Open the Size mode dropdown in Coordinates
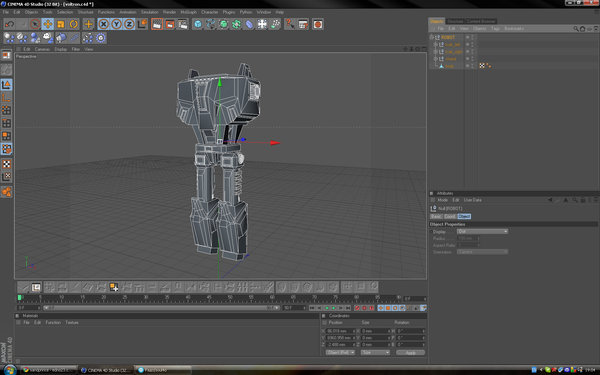The width and height of the screenshot is (600, 375). (x=375, y=352)
